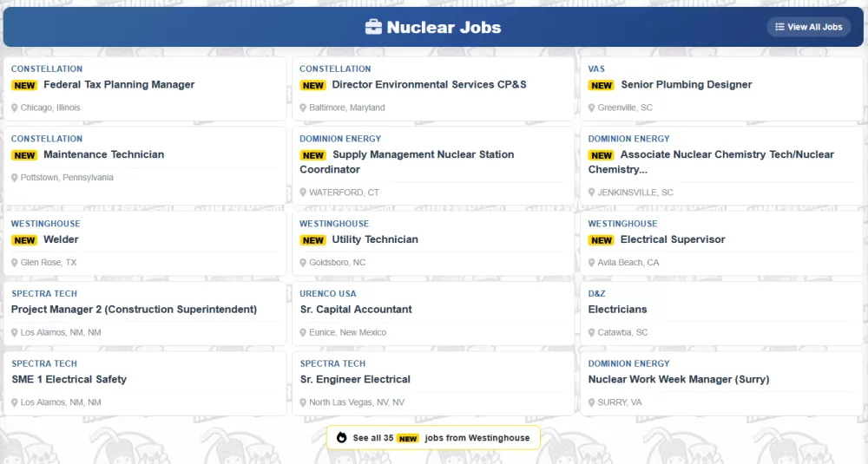Click the location pin beside Catawba, SC

(x=591, y=332)
